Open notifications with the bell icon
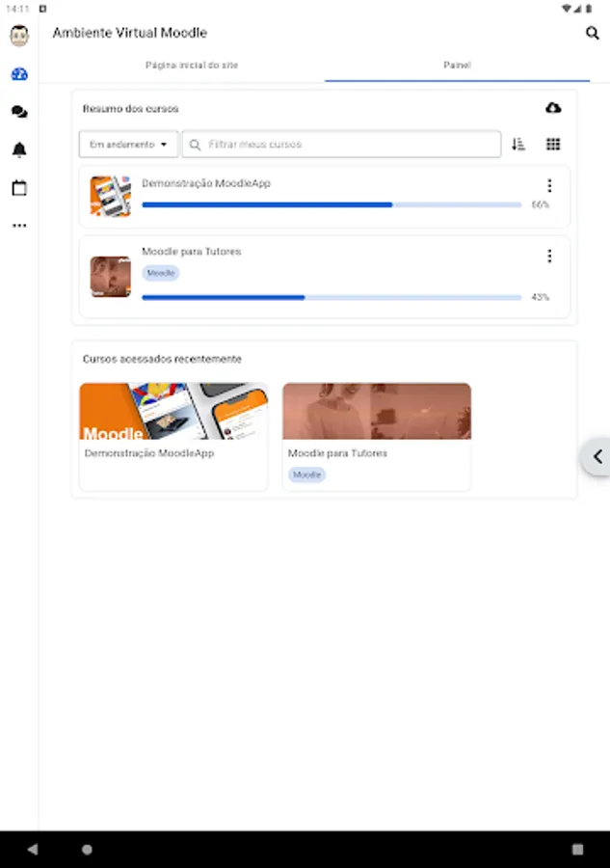The width and height of the screenshot is (610, 868). click(x=19, y=149)
